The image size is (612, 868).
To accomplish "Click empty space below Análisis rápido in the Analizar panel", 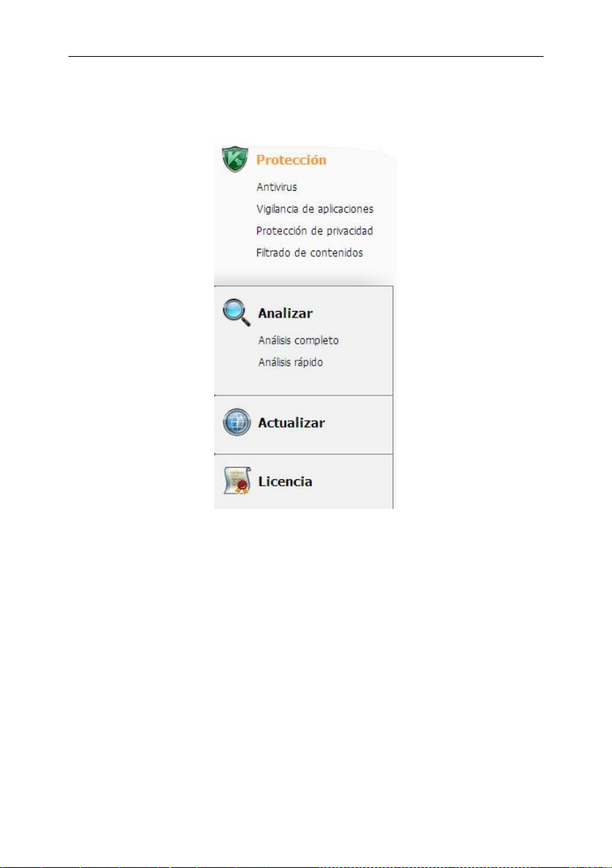I will (304, 383).
